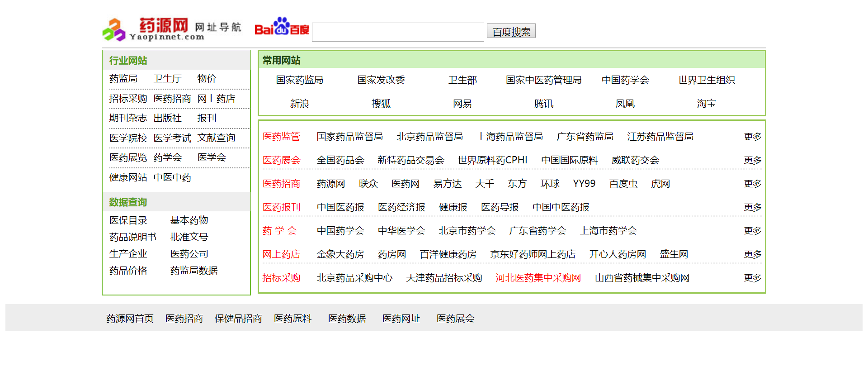Image resolution: width=868 pixels, height=381 pixels.
Task: Open the 基本药物 data query
Action: (189, 220)
